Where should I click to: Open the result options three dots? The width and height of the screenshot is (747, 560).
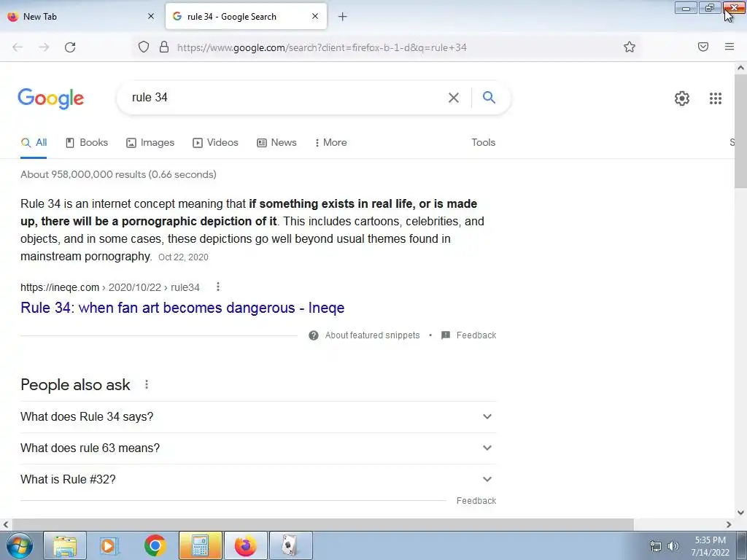pos(217,287)
